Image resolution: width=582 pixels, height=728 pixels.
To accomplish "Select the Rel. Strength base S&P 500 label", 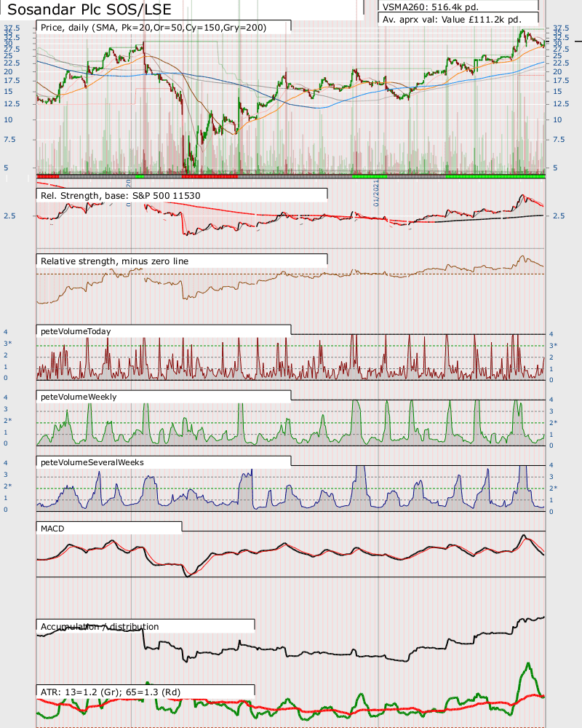I will (120, 195).
